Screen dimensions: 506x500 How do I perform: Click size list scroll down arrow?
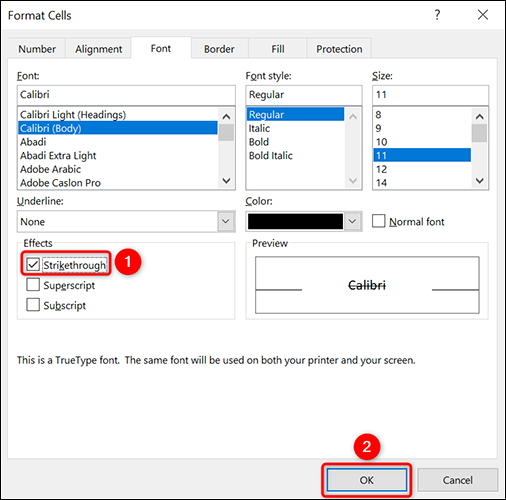tap(480, 181)
